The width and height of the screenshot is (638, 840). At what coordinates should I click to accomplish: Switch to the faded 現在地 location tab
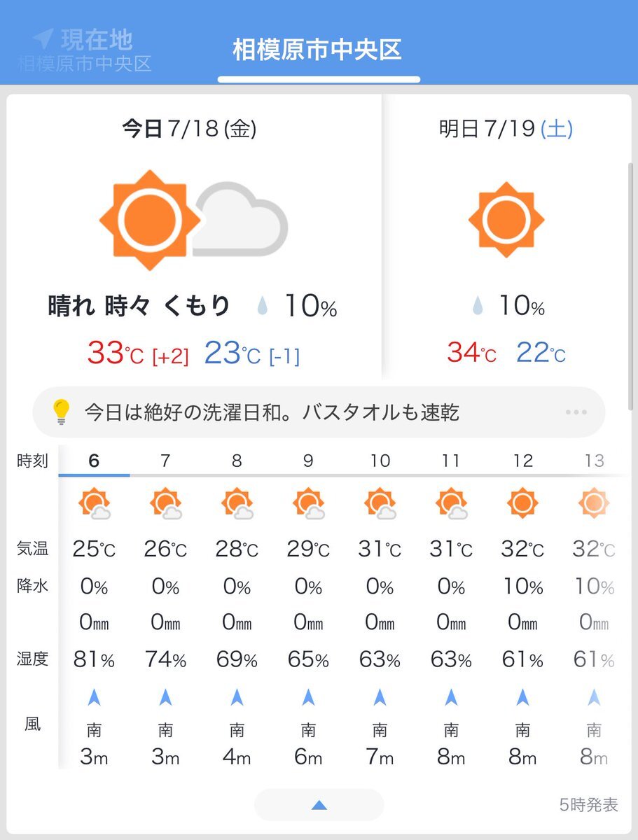(x=85, y=50)
